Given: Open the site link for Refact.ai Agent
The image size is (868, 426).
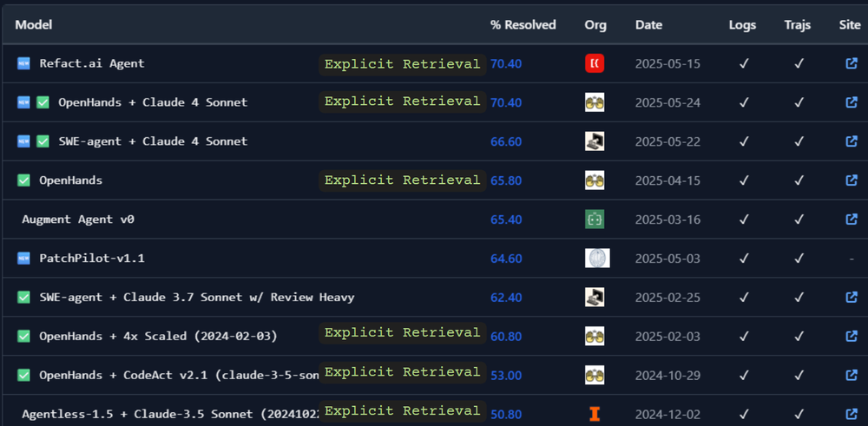Looking at the screenshot, I should [851, 63].
